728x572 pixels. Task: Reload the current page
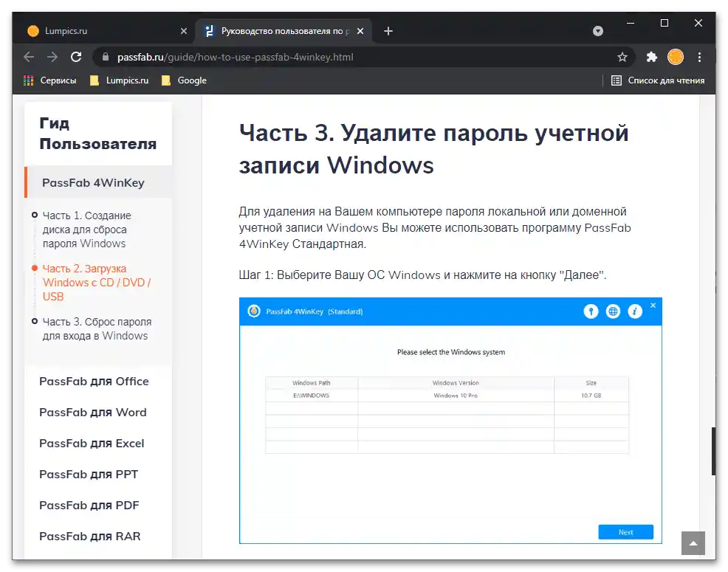click(x=76, y=57)
